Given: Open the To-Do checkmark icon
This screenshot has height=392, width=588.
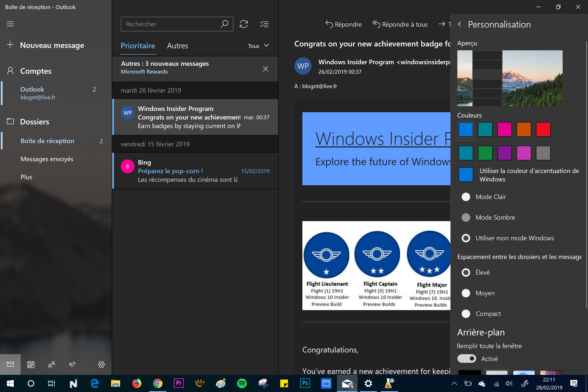Looking at the screenshot, I should pyautogui.click(x=72, y=364).
